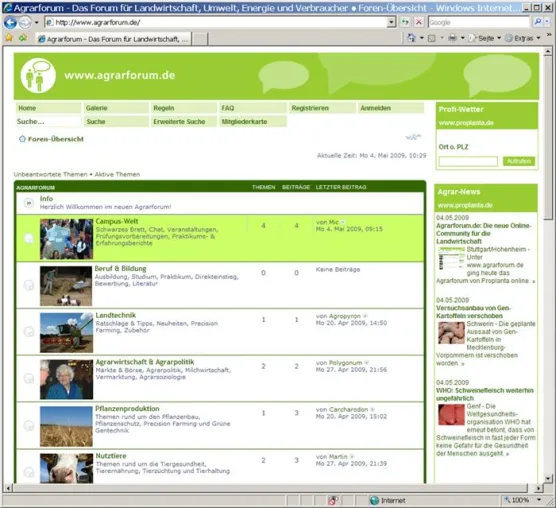Click the Landtechnik row status icon
Viewport: 556px width, 508px height.
(x=29, y=331)
